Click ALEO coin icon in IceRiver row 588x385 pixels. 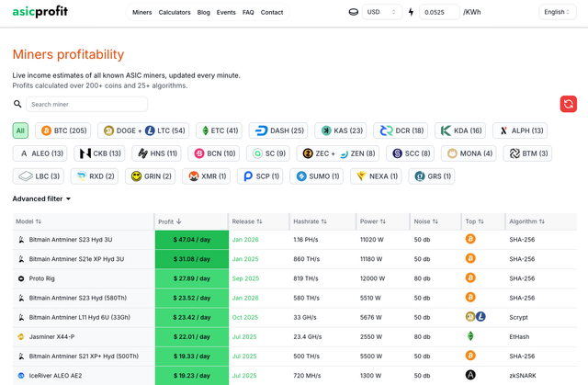click(x=470, y=375)
